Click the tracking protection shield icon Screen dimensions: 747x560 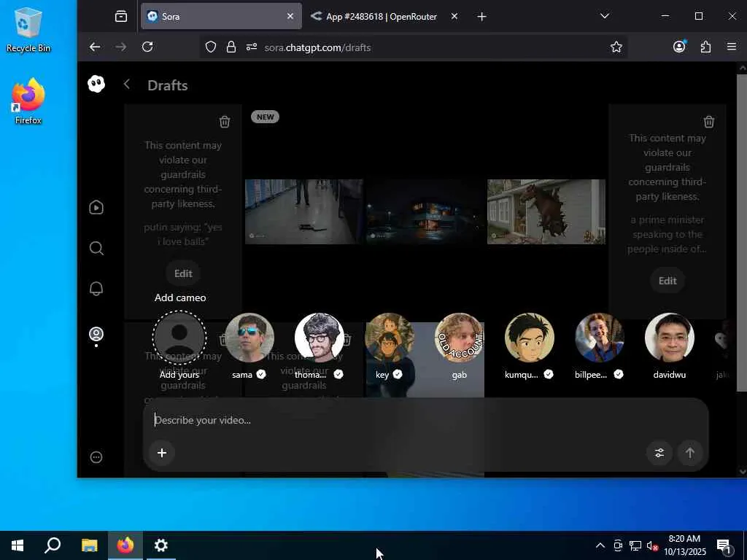pyautogui.click(x=211, y=47)
